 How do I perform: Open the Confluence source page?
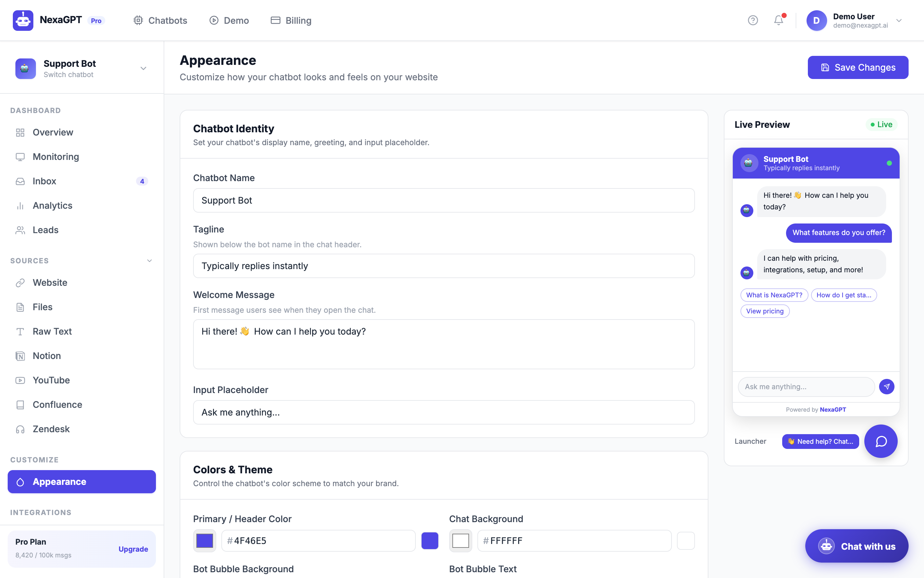pyautogui.click(x=82, y=405)
